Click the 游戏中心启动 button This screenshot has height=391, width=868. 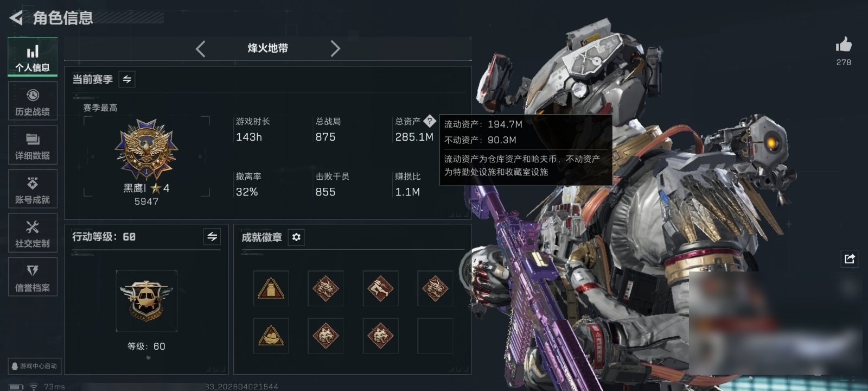tap(34, 366)
